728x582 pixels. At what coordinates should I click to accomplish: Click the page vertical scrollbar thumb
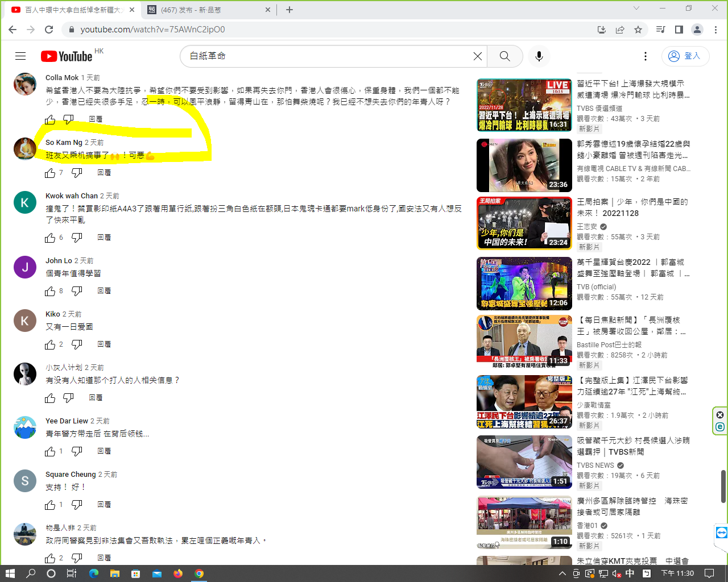point(723,487)
